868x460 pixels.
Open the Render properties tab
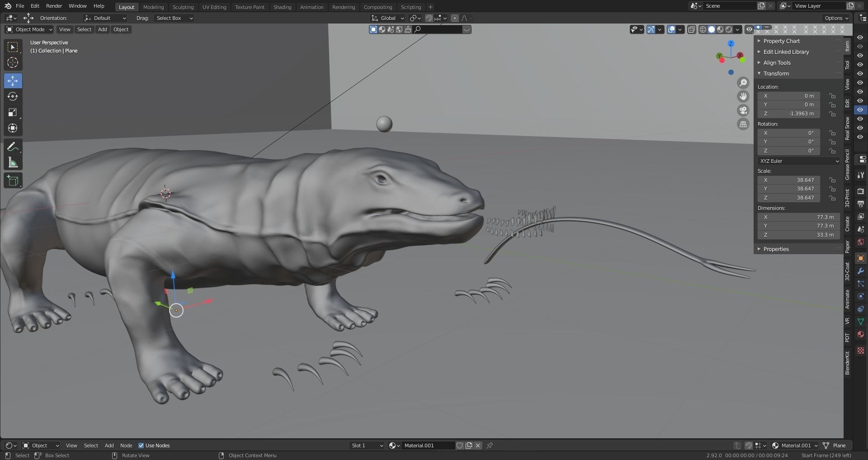coord(861,191)
